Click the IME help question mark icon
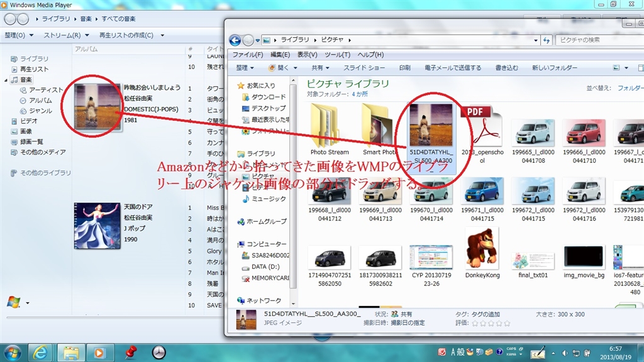This screenshot has width=644, height=362. 499,352
